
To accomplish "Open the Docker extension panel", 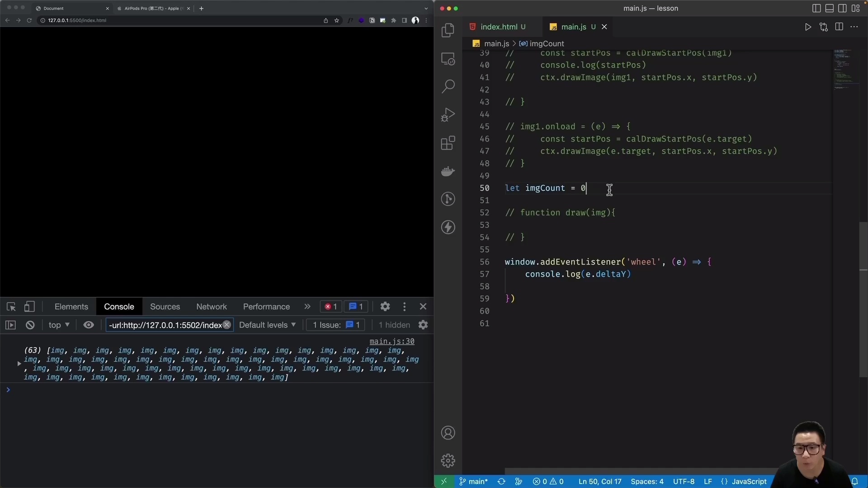I will tap(448, 171).
